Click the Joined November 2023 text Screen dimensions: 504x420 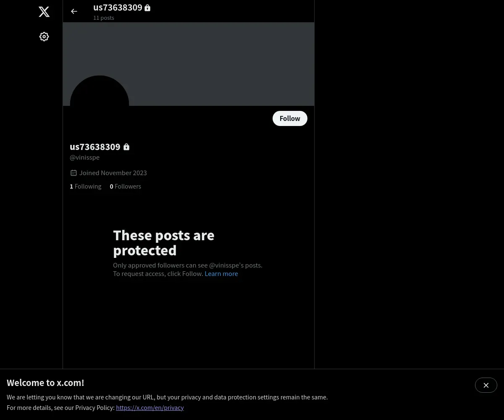(113, 173)
